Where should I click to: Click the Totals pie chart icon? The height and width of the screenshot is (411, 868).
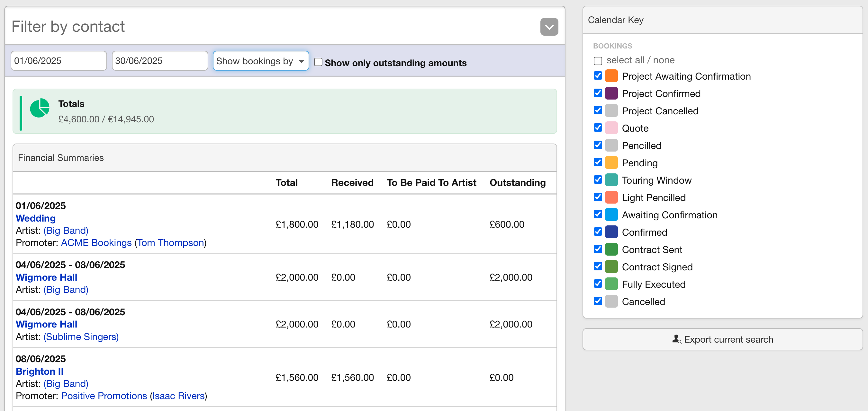pos(40,108)
